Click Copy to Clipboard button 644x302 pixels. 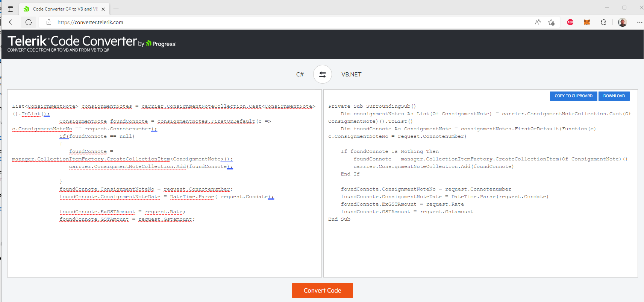573,96
